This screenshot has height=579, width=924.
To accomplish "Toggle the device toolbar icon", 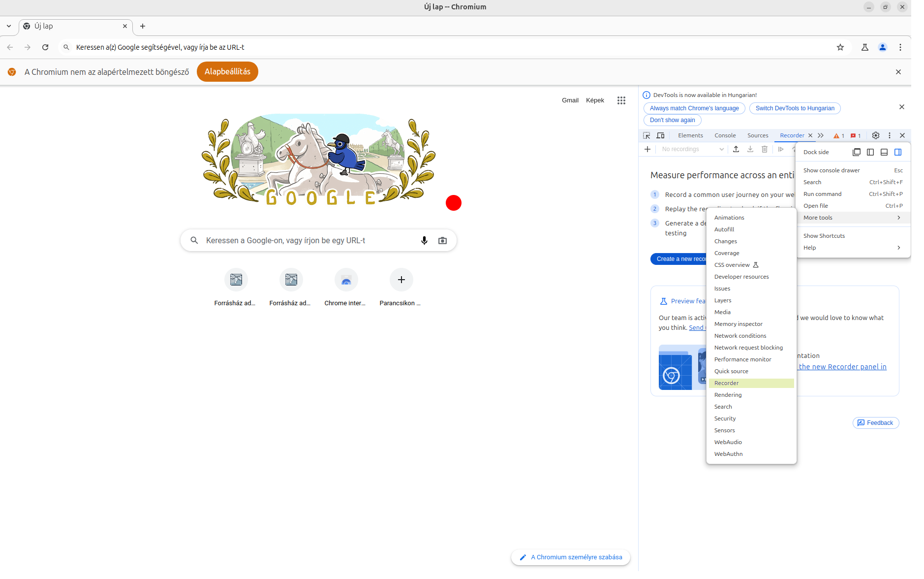I will pyautogui.click(x=660, y=135).
